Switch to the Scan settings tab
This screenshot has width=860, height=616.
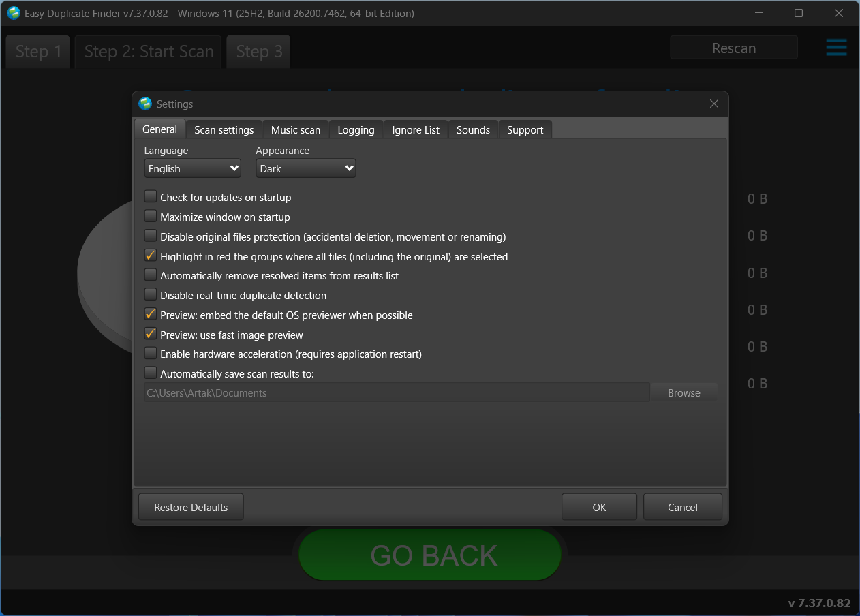point(224,129)
